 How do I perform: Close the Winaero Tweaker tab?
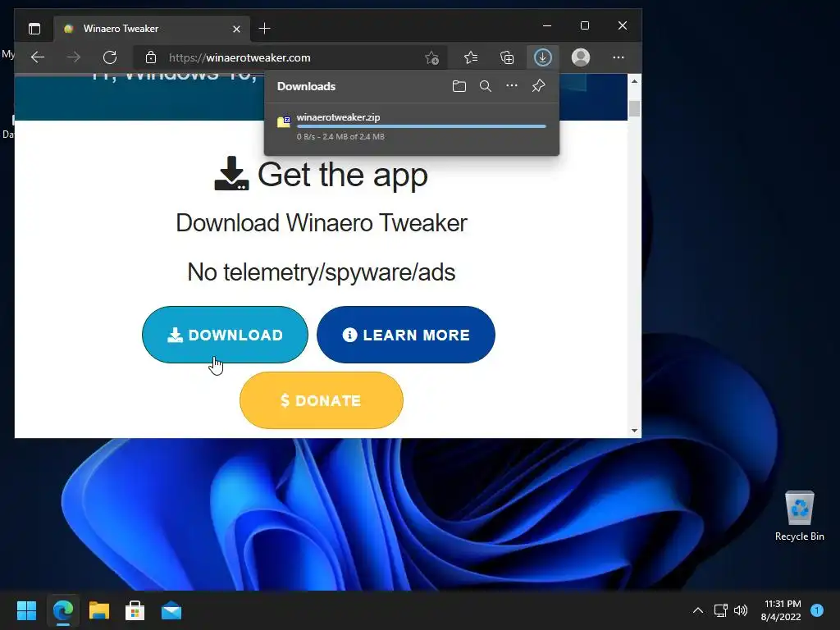click(x=236, y=29)
